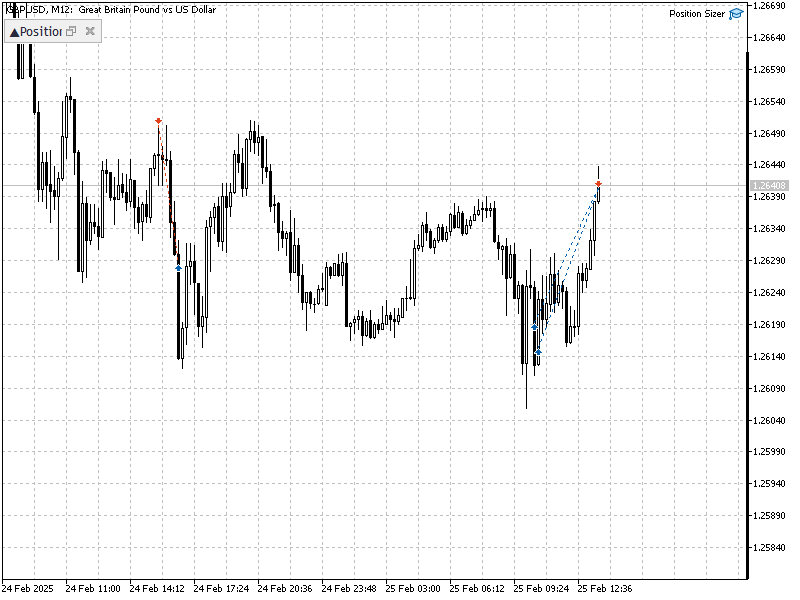
Task: Click the 1.25990 price axis label
Action: tap(769, 452)
